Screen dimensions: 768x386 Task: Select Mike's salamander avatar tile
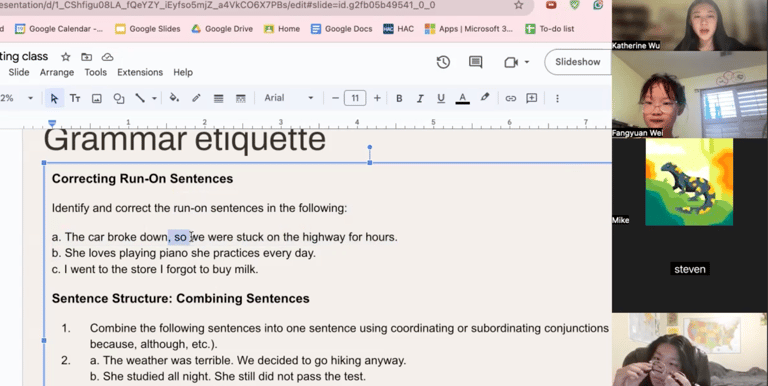coord(689,182)
